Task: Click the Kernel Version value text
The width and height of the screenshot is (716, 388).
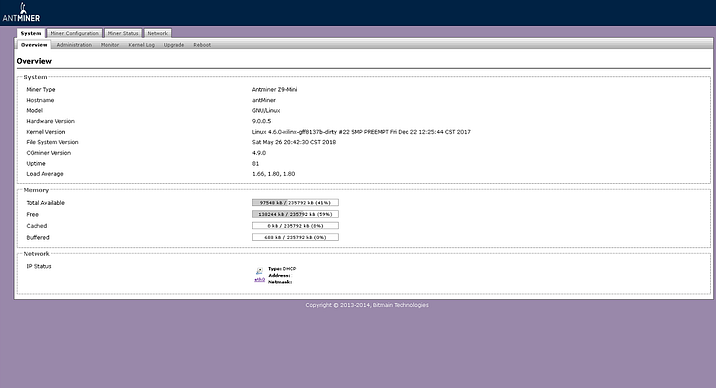Action: click(361, 132)
